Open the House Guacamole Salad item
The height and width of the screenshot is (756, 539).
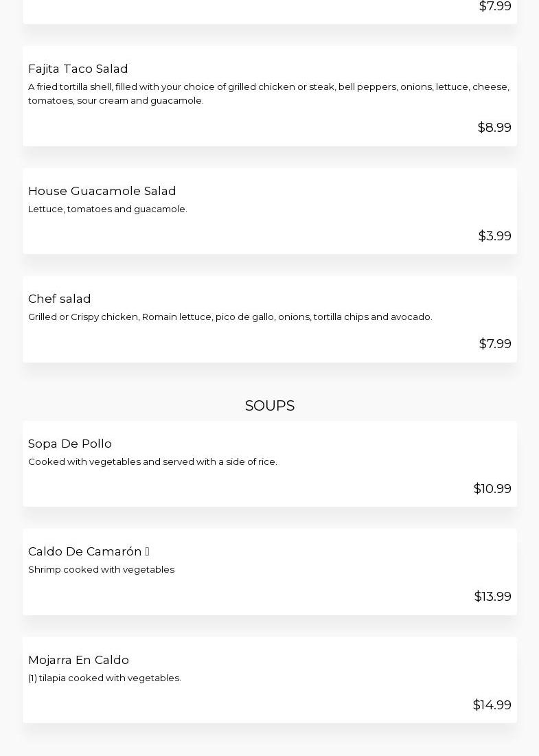click(102, 191)
